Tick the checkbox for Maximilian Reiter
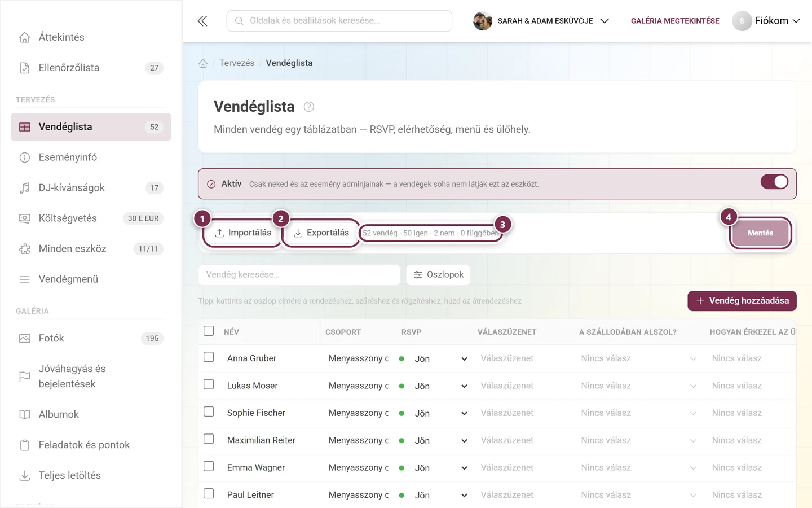812x508 pixels. pos(209,439)
